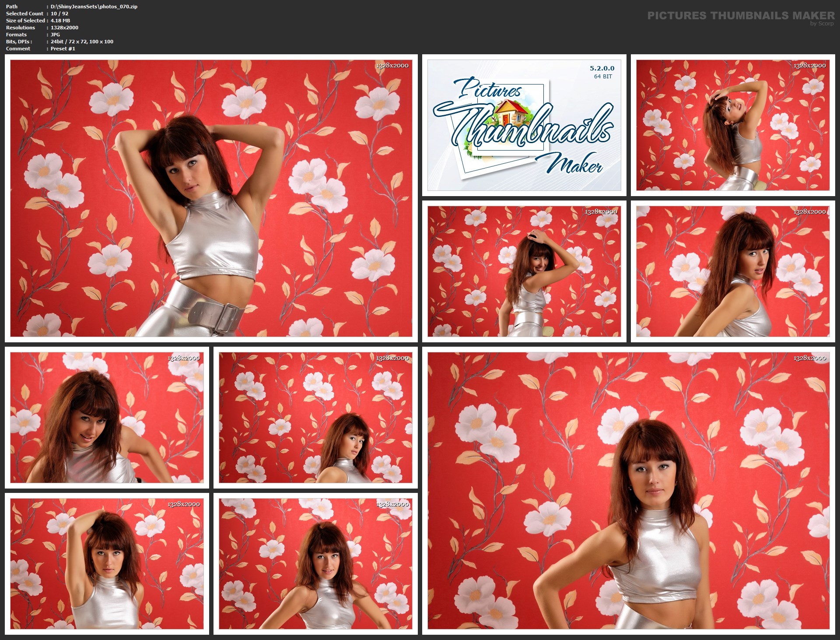Viewport: 840px width, 640px height.
Task: Select the path D:\ShinyJeansSets\photos_070.zip
Action: click(x=94, y=7)
